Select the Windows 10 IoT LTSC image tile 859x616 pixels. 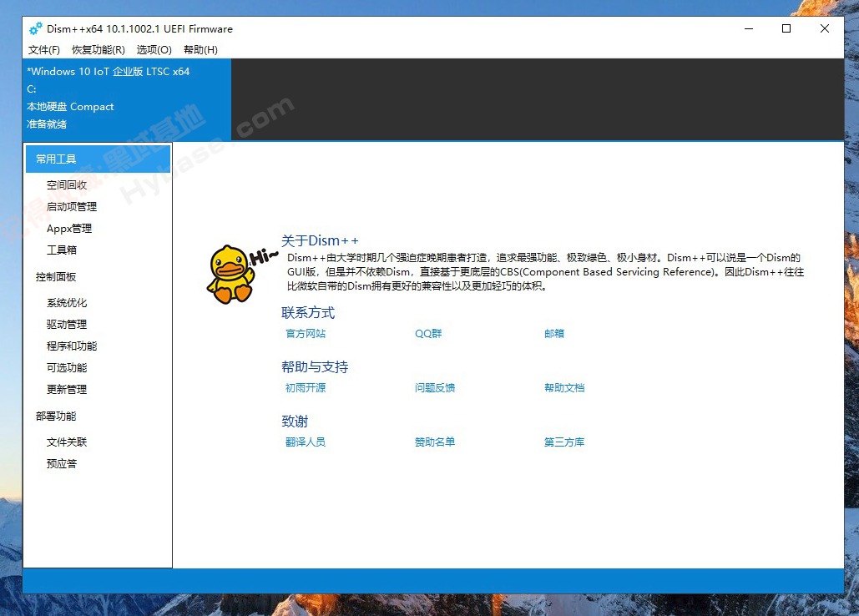pos(127,99)
